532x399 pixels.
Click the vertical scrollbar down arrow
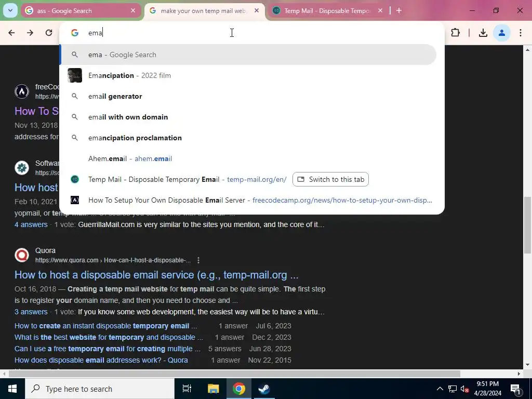click(528, 365)
